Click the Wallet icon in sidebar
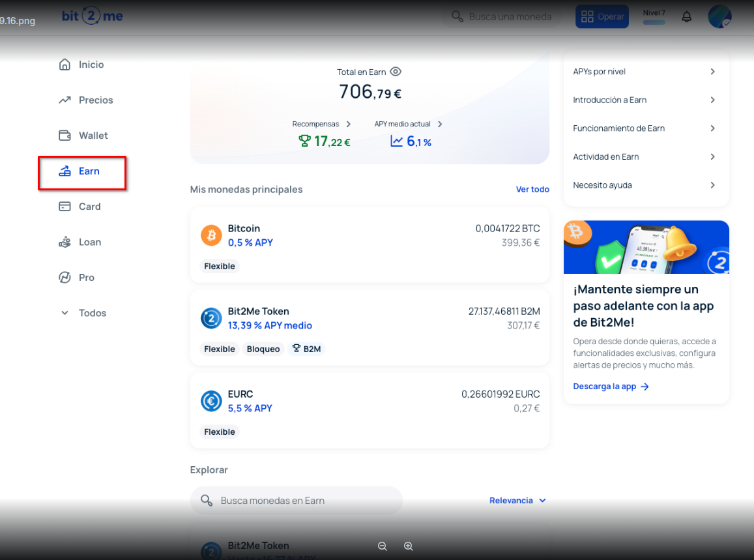 [65, 136]
